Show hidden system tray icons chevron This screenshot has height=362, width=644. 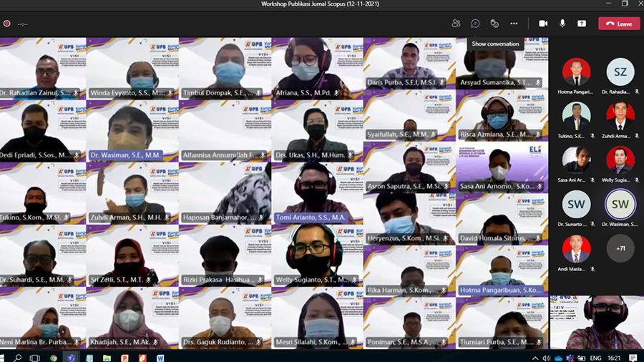(535, 358)
